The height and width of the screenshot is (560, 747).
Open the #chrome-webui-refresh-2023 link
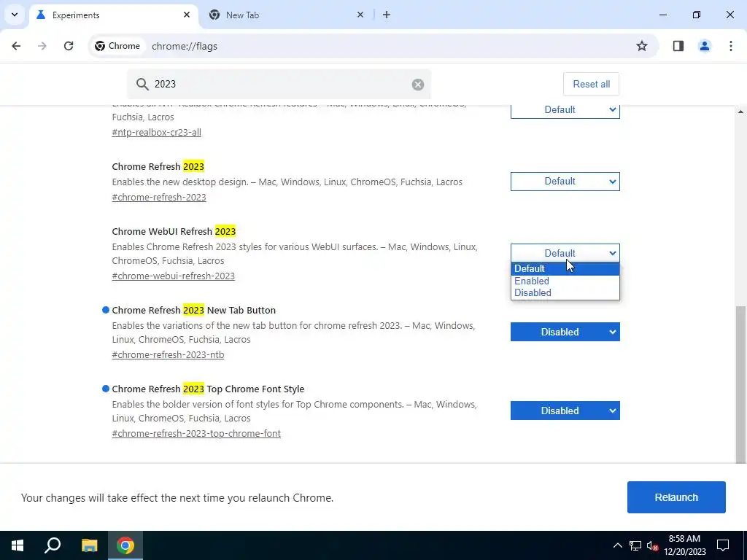[x=173, y=276]
